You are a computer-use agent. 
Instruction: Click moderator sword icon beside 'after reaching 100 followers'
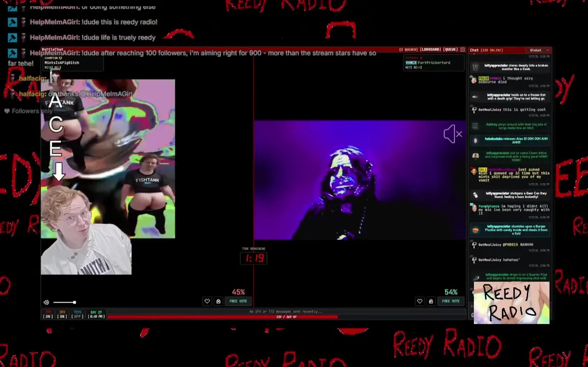coord(12,53)
